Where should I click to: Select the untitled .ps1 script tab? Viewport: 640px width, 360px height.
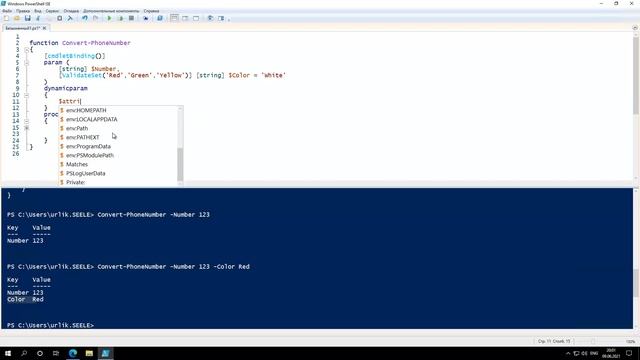tap(23, 28)
